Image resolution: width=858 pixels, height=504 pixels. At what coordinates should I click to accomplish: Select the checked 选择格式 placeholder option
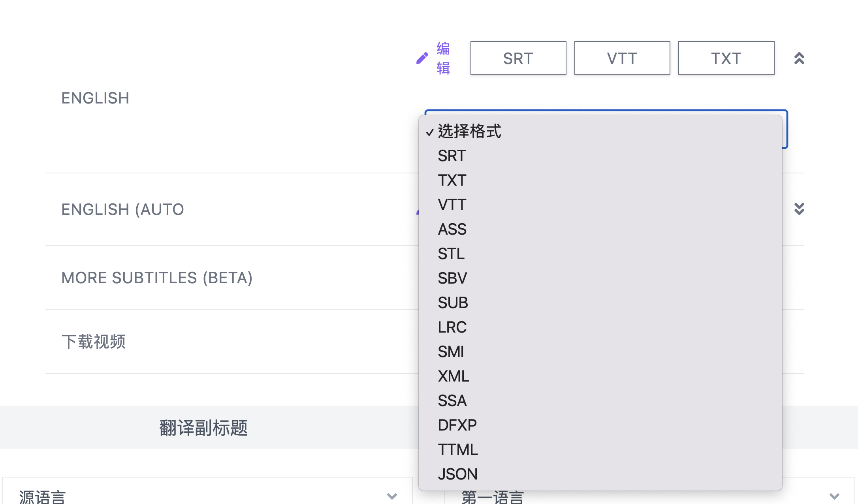[x=469, y=132]
